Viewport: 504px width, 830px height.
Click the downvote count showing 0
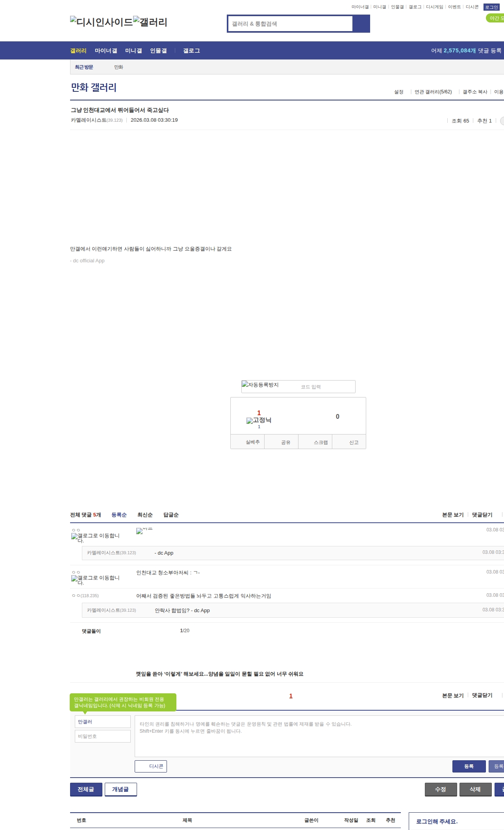[337, 416]
